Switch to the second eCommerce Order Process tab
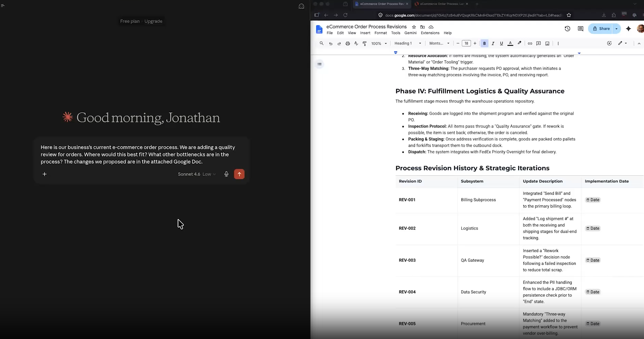The height and width of the screenshot is (339, 644). click(441, 4)
